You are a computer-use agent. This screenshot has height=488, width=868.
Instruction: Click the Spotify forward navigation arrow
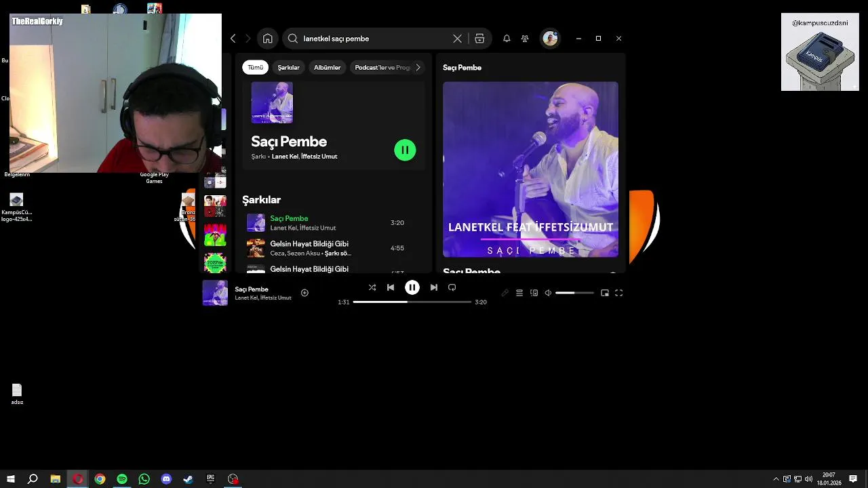[x=248, y=39]
